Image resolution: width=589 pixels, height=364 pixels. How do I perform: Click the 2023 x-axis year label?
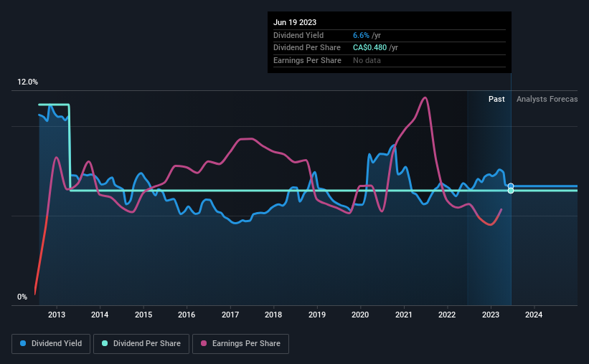[x=491, y=315]
